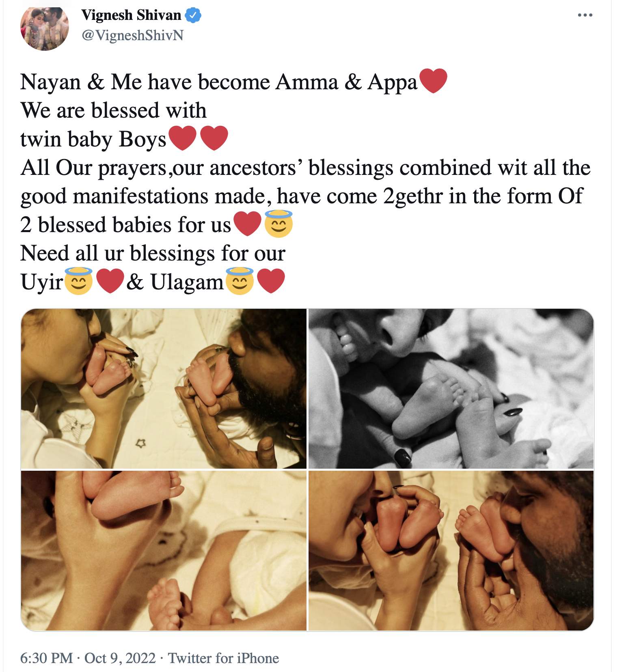626x672 pixels.
Task: Open the Vignesh Shivan display name
Action: (131, 15)
